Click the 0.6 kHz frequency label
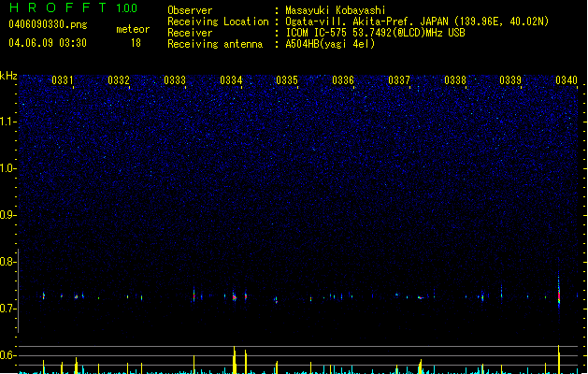This screenshot has width=588, height=374. click(7, 355)
